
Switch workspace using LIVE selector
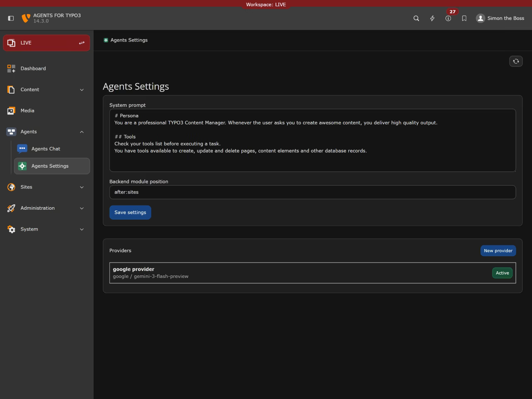(x=47, y=43)
